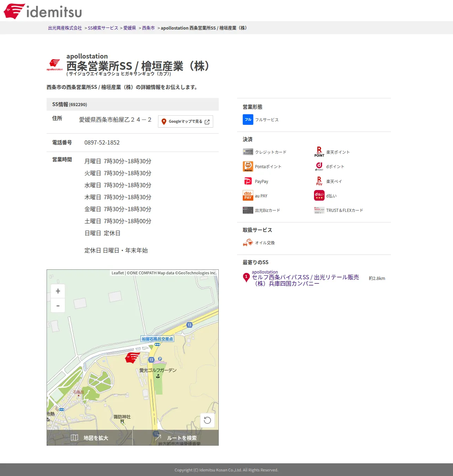Screen dimensions: 453x476
Task: Click the copyright text in the footer
Action: [226, 470]
